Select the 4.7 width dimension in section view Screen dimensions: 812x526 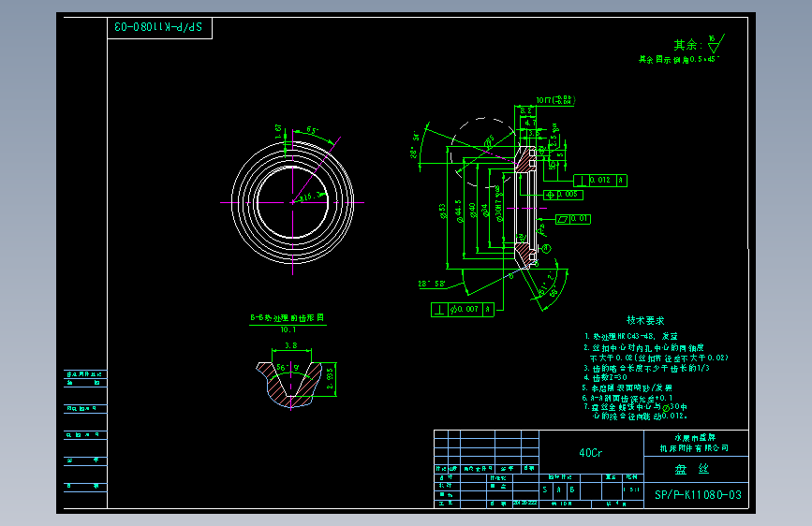click(x=530, y=124)
